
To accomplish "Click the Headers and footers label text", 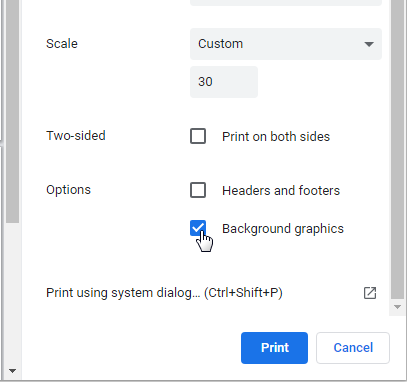I will (281, 190).
